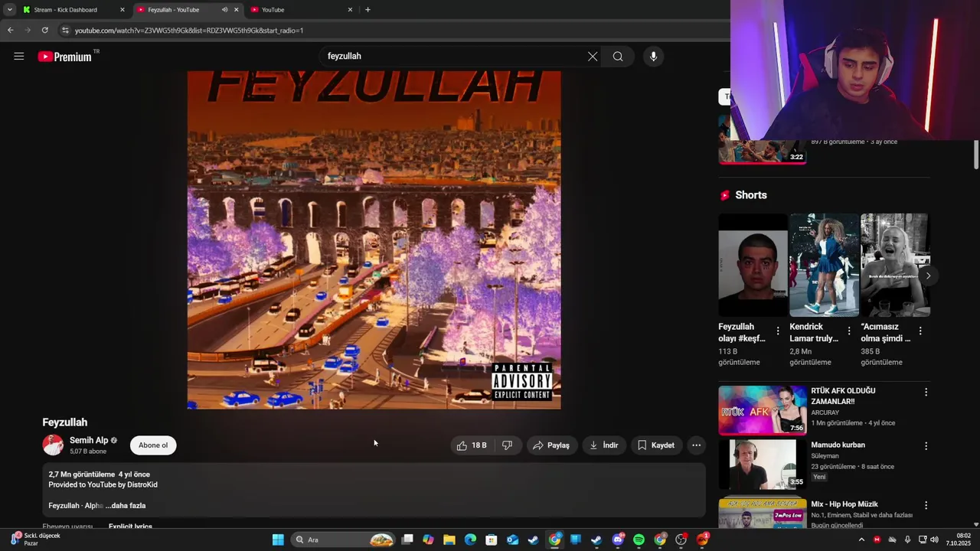Image resolution: width=980 pixels, height=551 pixels.
Task: Click the Feyzullah album art video
Action: coord(374,240)
